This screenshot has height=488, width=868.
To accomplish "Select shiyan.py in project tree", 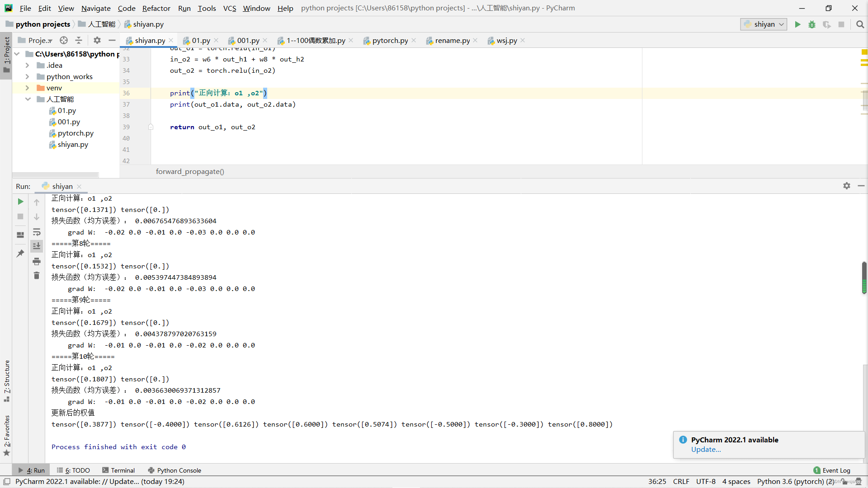I will pyautogui.click(x=73, y=145).
